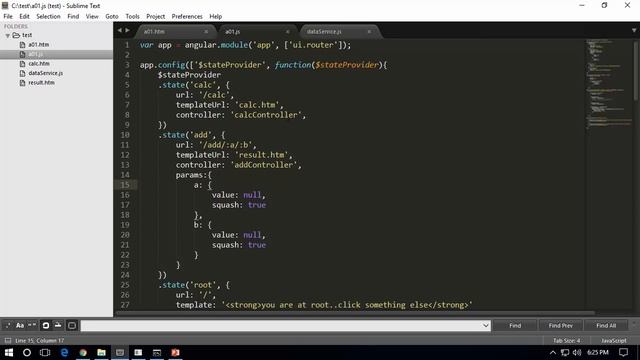The width and height of the screenshot is (640, 360).
Task: Open the Find menu
Action: [73, 16]
